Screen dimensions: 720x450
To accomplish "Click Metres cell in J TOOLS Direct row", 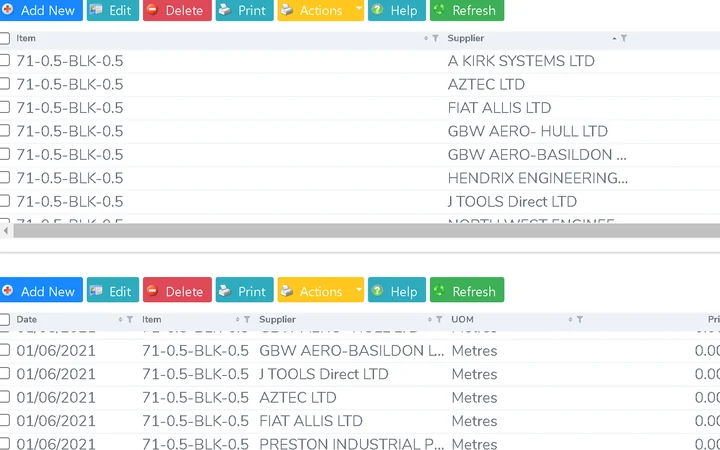I will pyautogui.click(x=474, y=374).
